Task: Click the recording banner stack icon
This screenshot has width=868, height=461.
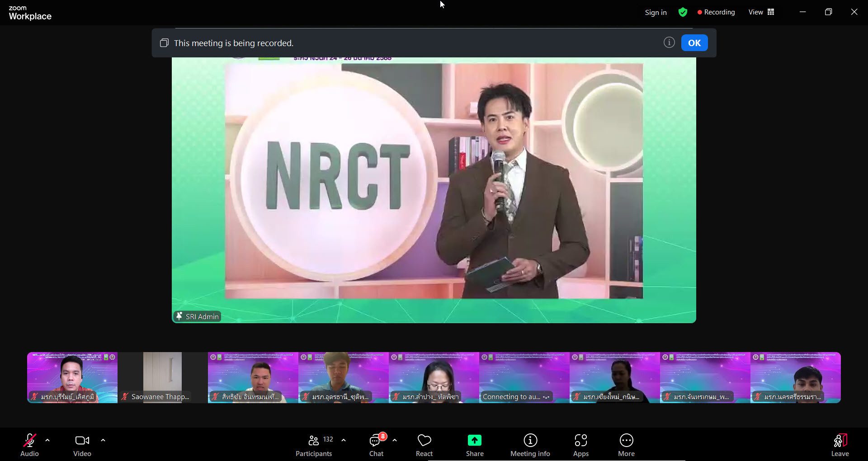Action: [164, 43]
